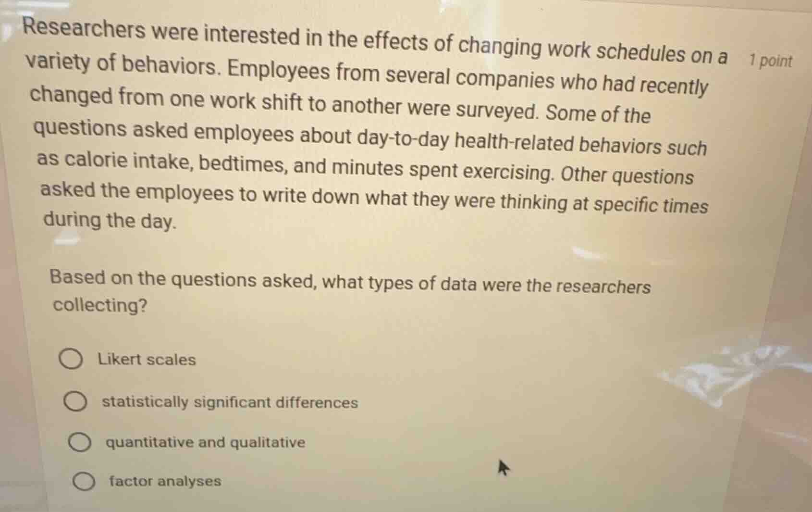Click the quantitative and qualitative label text
Screen dimensions: 812x512
click(204, 442)
